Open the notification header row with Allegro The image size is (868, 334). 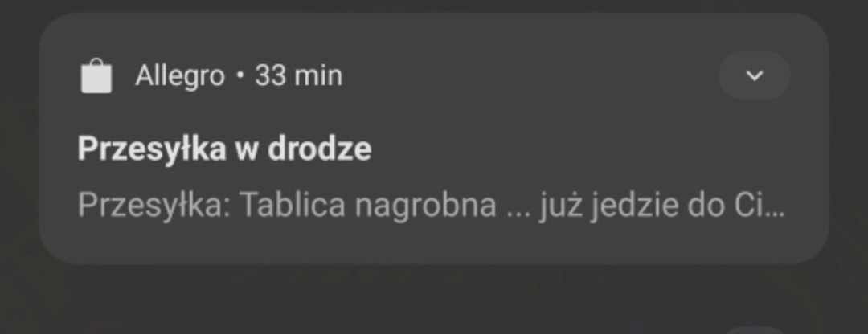click(x=434, y=75)
